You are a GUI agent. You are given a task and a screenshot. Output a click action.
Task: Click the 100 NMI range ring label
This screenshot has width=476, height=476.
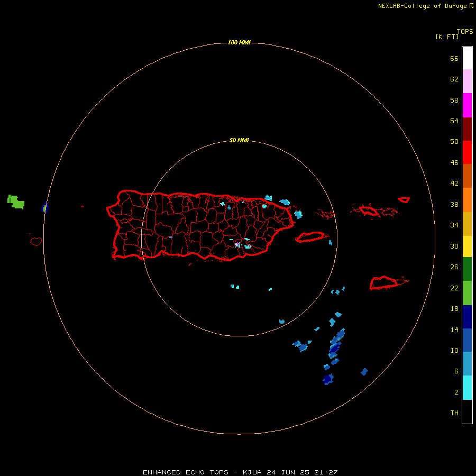point(239,42)
